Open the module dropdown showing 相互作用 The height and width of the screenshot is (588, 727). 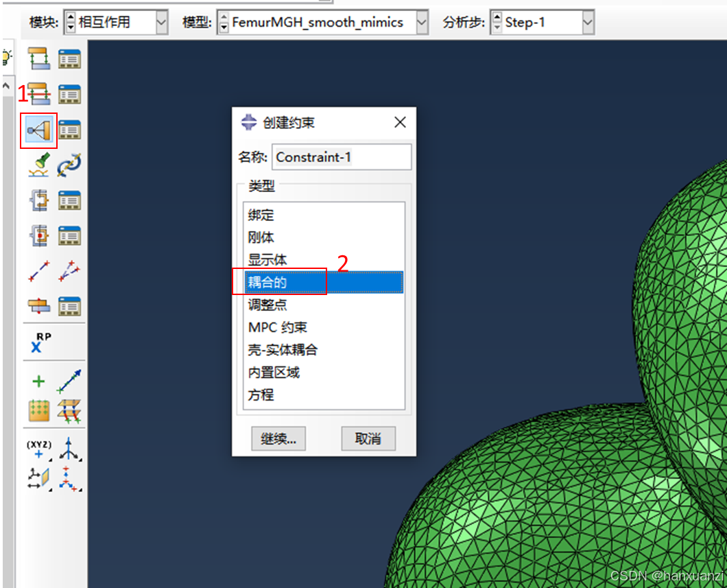tap(161, 22)
